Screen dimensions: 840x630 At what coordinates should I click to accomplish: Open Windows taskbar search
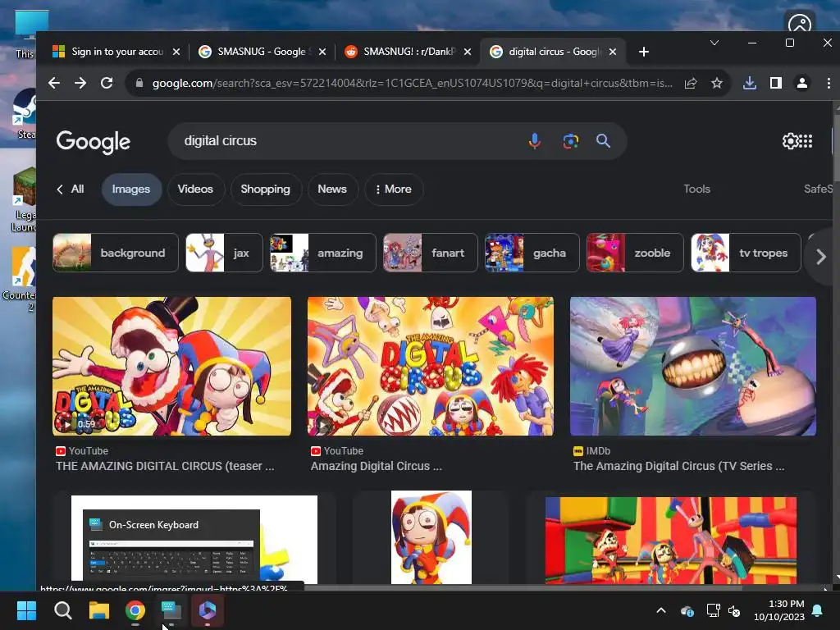[62, 610]
